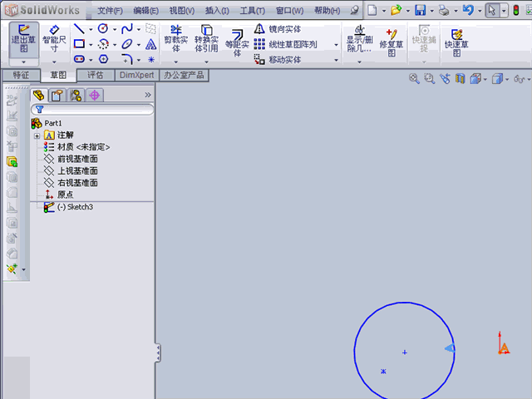The image size is (532, 399).
Task: Select the Circle sketch tool
Action: click(103, 29)
